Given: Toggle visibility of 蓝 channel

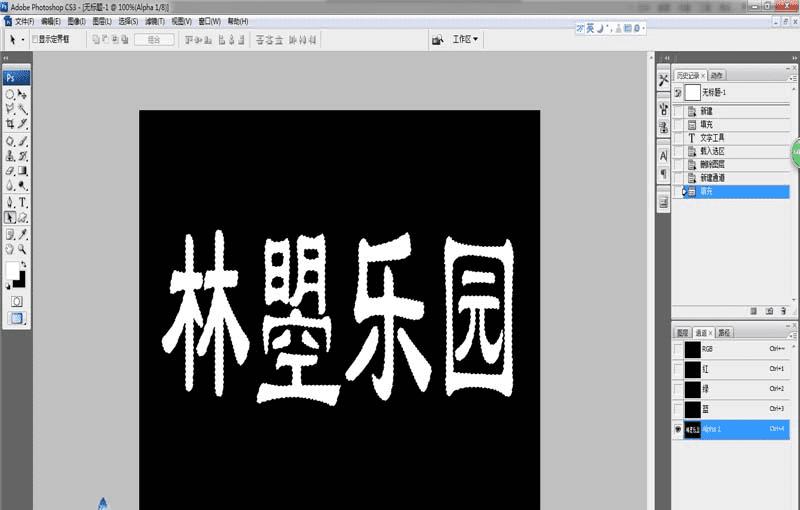Looking at the screenshot, I should 678,409.
